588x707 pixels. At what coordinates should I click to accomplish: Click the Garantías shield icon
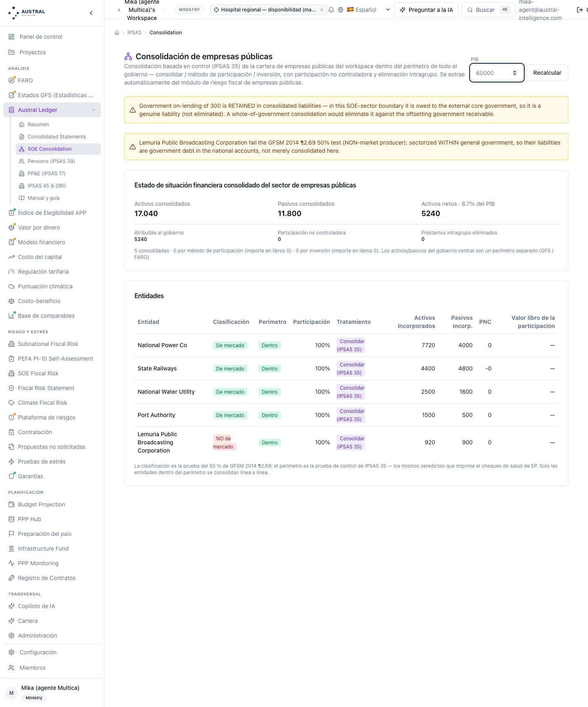coord(11,476)
